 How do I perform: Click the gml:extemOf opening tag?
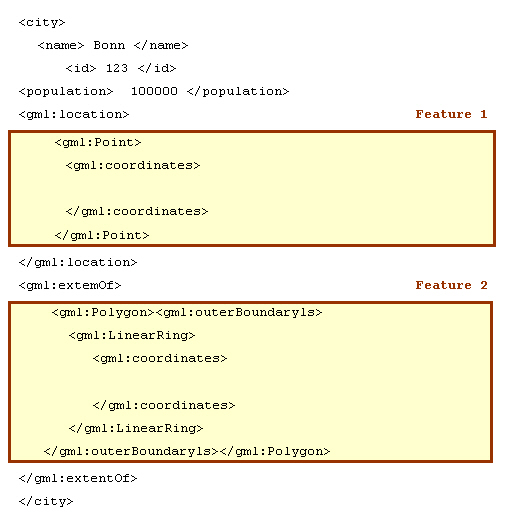[x=70, y=286]
